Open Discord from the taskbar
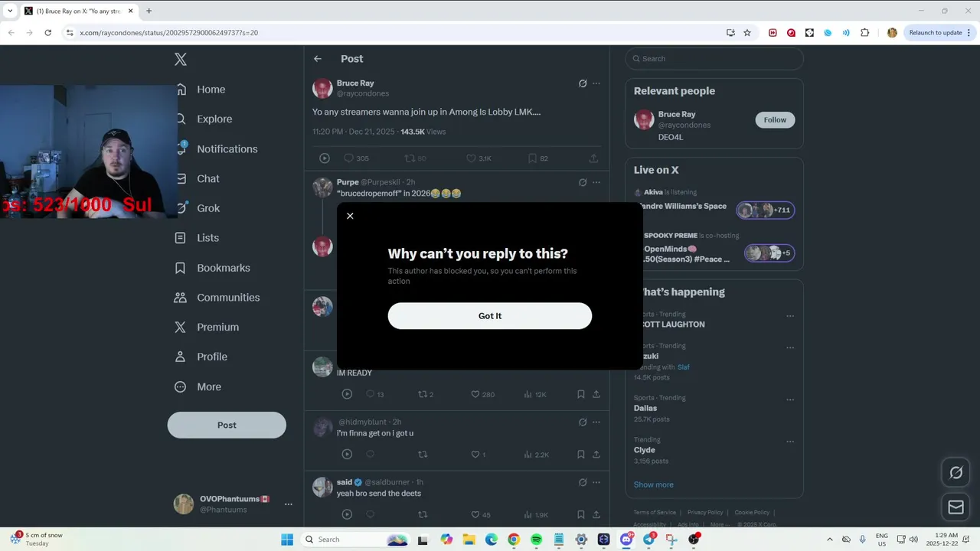Viewport: 980px width, 551px height. click(x=626, y=540)
